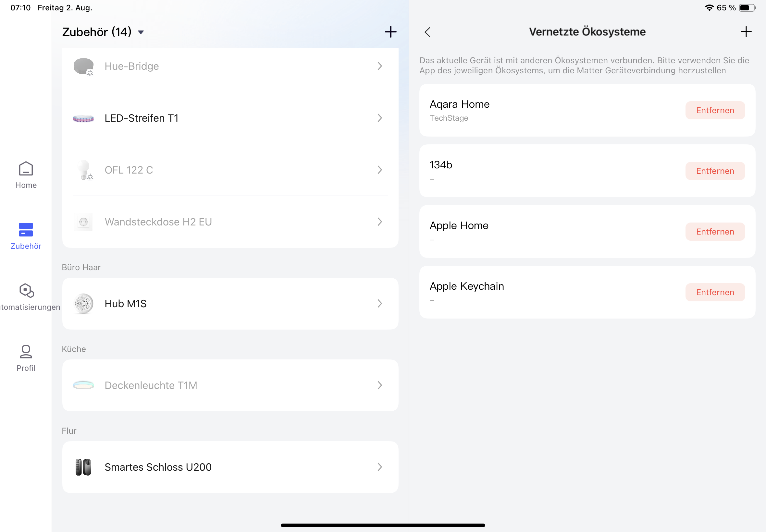Open Deckenleuchte T1M via its chevron
Viewport: 766px width, 532px height.
[379, 385]
